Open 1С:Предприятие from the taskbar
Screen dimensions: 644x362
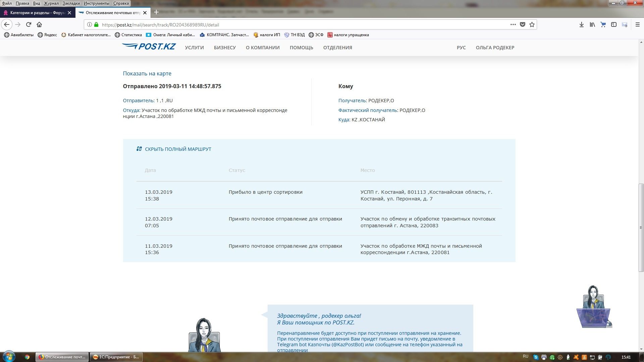[116, 357]
